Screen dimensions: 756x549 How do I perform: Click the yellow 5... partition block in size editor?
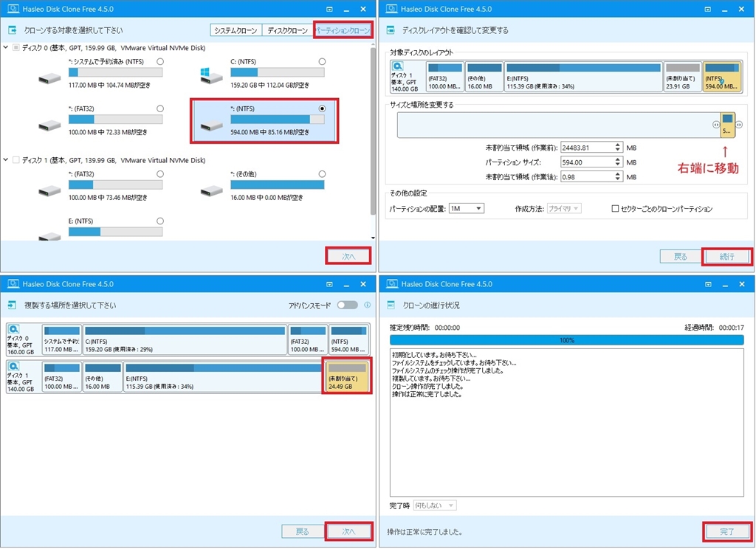click(727, 125)
